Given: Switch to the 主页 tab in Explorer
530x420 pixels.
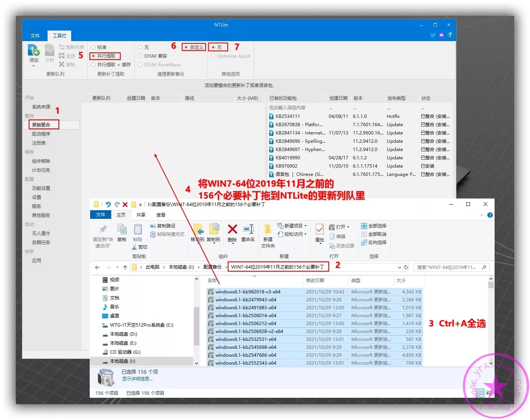Looking at the screenshot, I should pos(121,215).
